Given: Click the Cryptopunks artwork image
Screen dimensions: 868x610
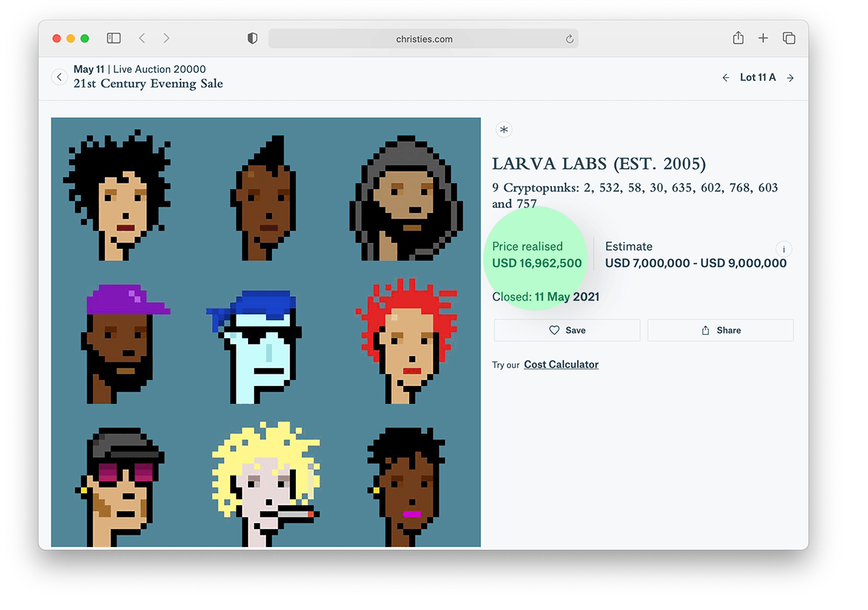Looking at the screenshot, I should tap(265, 332).
